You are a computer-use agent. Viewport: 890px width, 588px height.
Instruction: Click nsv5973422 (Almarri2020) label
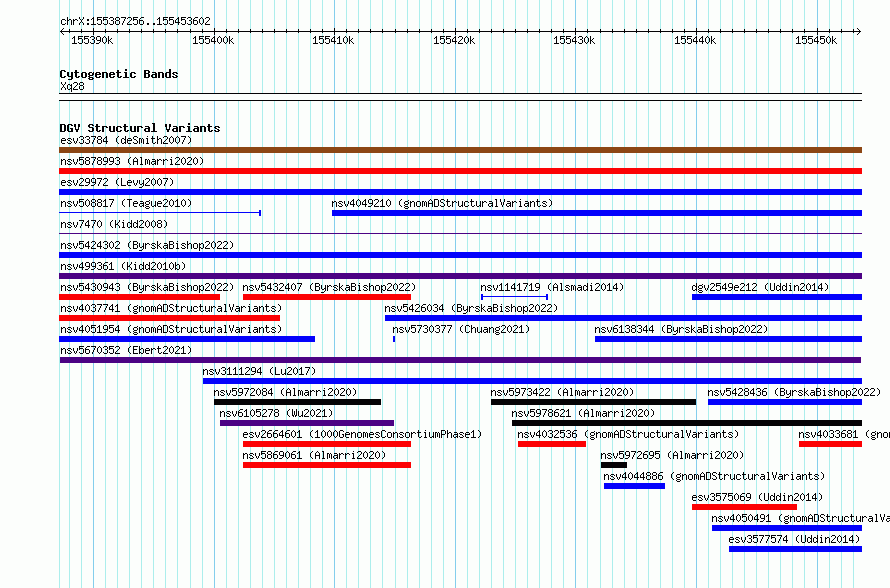[562, 392]
